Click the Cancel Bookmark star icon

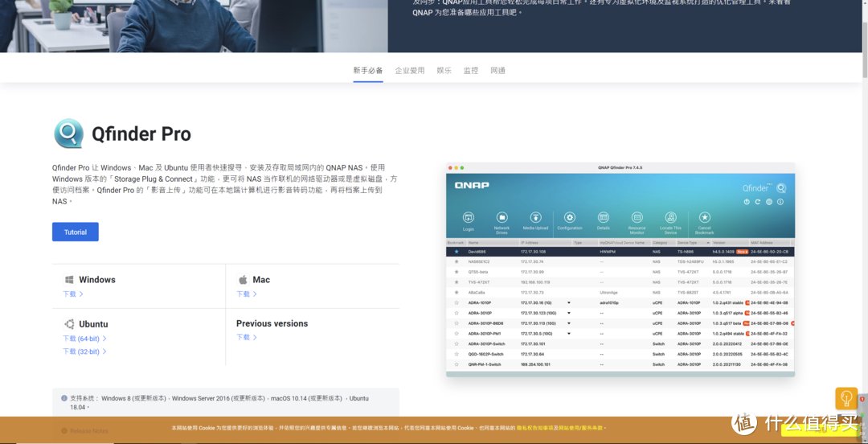click(705, 217)
